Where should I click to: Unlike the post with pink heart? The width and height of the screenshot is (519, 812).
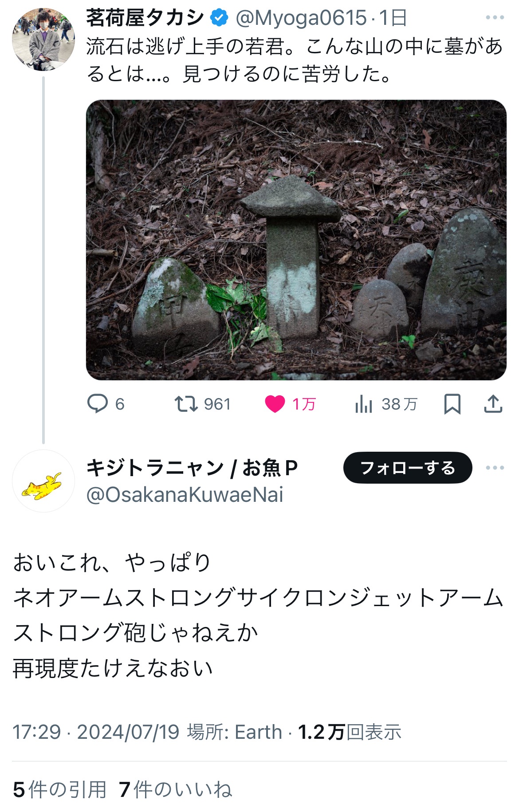tap(275, 404)
